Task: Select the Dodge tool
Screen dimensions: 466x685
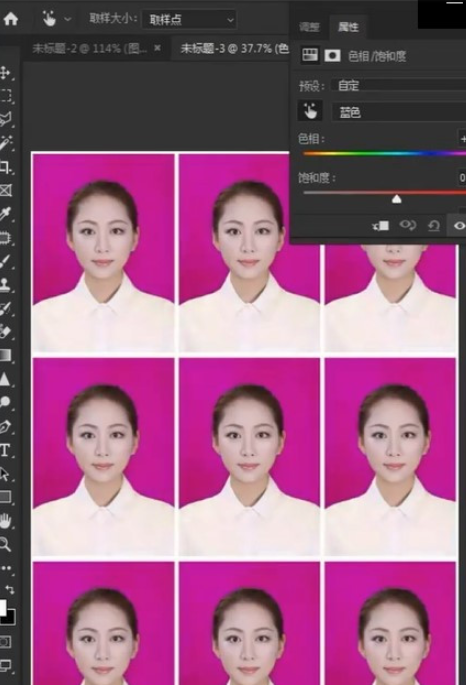Action: (x=5, y=402)
